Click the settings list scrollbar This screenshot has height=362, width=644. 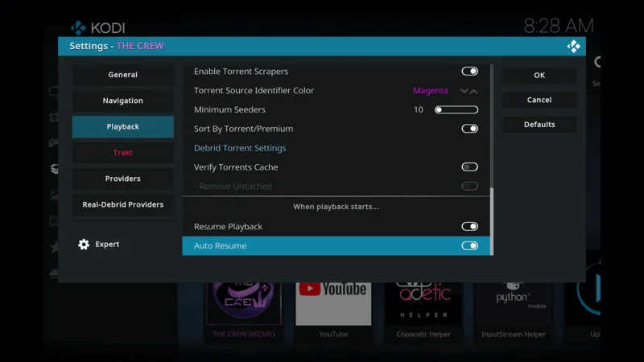[492, 159]
